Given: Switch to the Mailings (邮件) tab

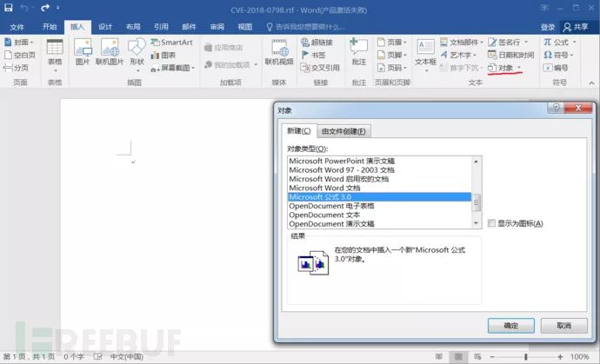Looking at the screenshot, I should [x=189, y=27].
